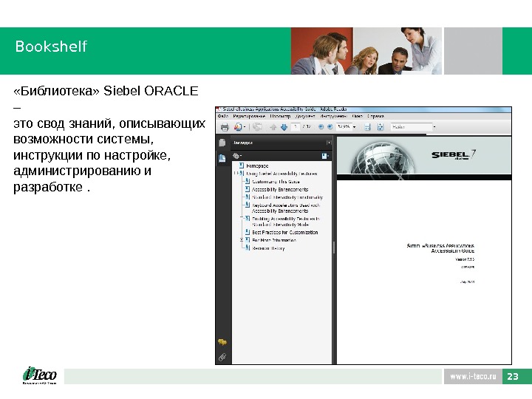Open the Просмотр menu
The width and height of the screenshot is (532, 399).
tap(280, 116)
